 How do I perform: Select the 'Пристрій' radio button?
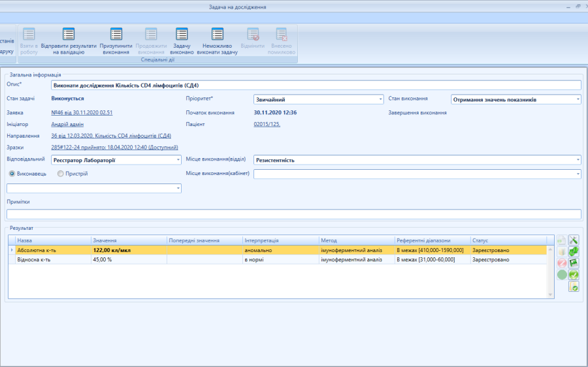[61, 174]
